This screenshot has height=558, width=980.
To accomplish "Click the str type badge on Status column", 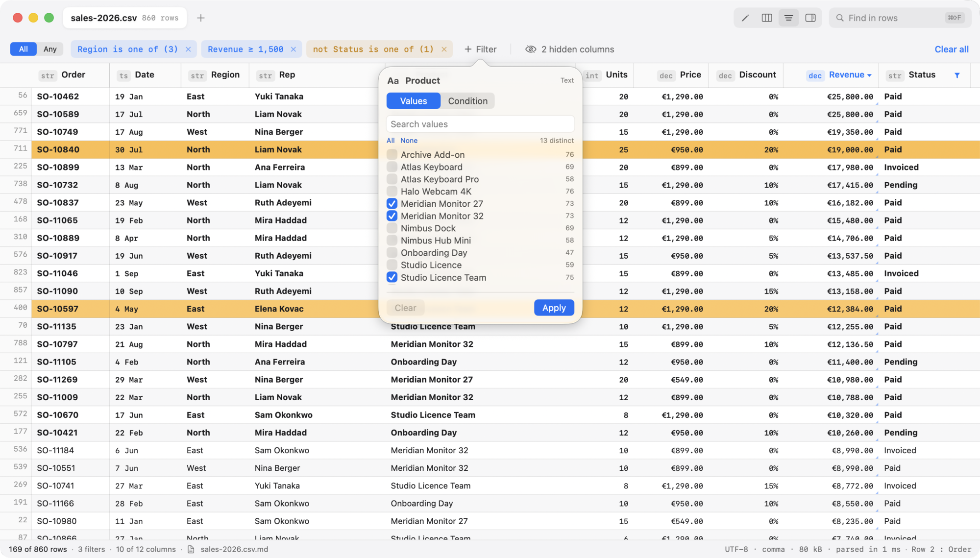I will 895,75.
